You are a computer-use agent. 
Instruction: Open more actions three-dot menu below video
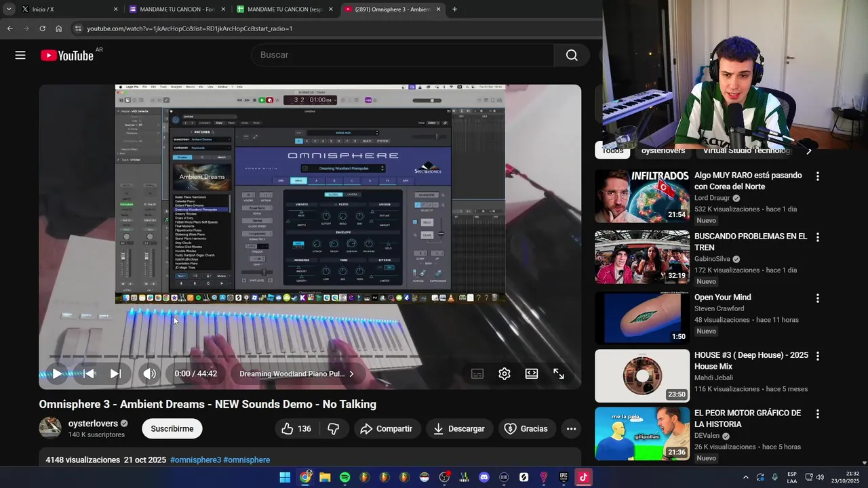571,428
